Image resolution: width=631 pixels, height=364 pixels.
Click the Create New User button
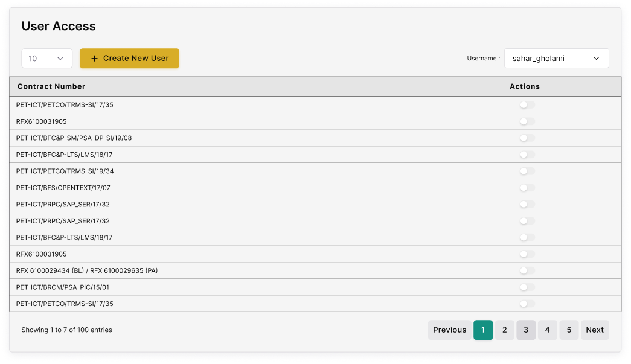click(x=129, y=59)
